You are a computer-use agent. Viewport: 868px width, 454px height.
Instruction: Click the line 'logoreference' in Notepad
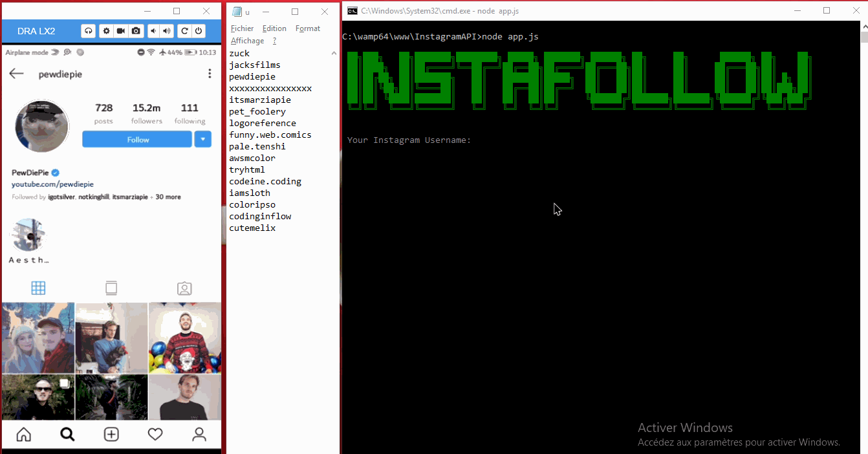(x=263, y=124)
